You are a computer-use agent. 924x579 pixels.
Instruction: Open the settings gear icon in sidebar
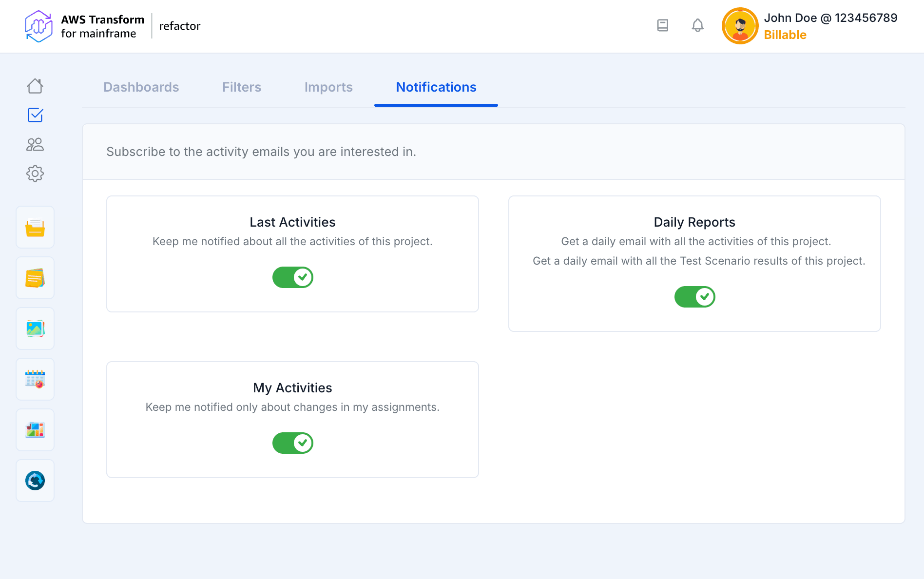(35, 174)
